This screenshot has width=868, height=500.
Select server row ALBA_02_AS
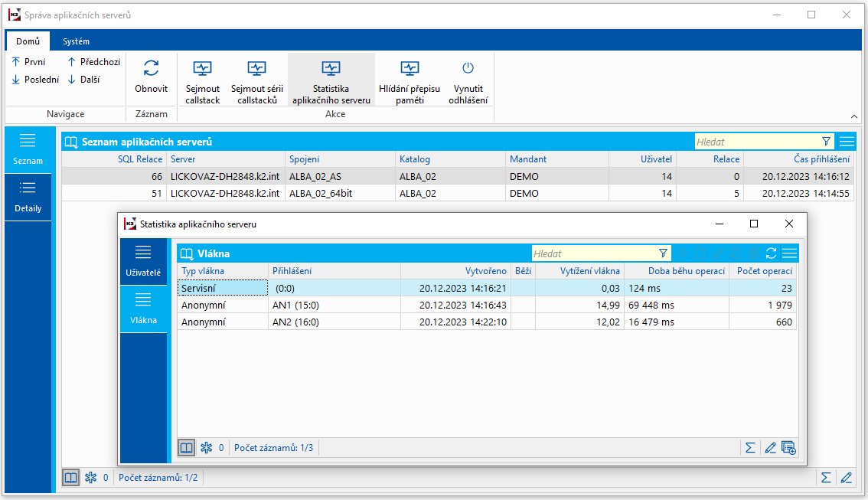(x=457, y=177)
